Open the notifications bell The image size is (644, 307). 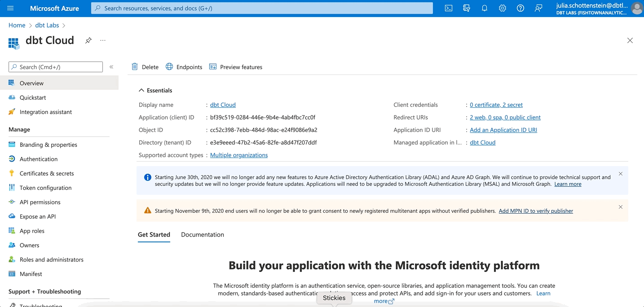(x=484, y=8)
